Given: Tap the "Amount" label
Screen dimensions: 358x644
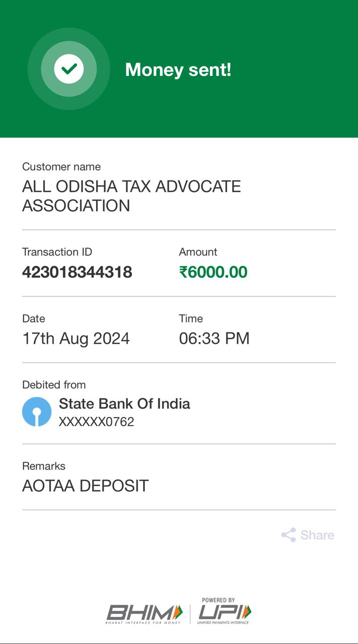Looking at the screenshot, I should point(198,252).
